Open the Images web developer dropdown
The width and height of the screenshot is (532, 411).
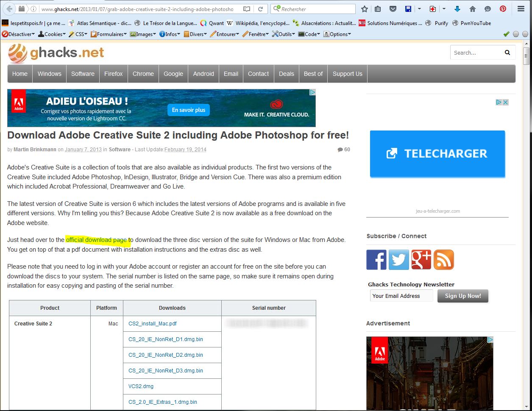pos(143,34)
